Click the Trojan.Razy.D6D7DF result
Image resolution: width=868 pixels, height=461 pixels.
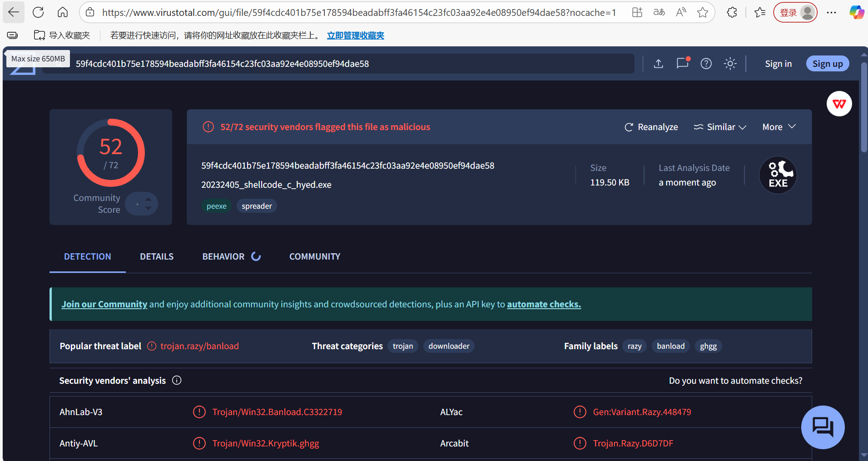633,443
